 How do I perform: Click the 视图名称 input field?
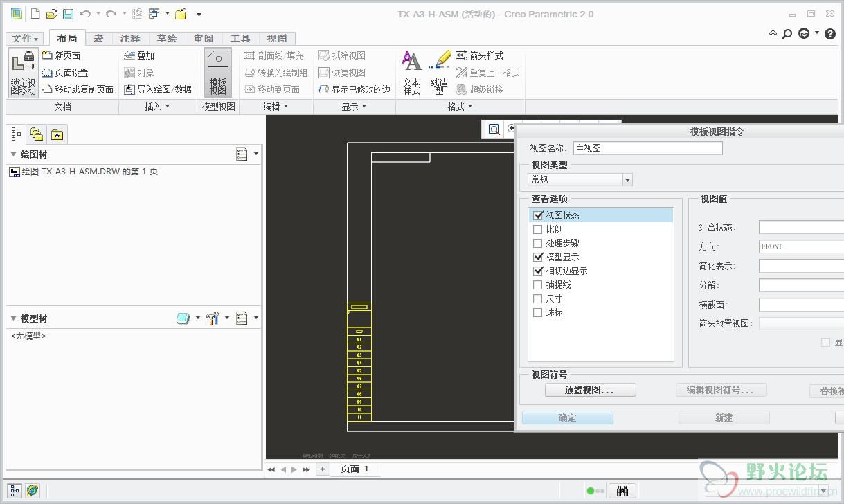(647, 148)
